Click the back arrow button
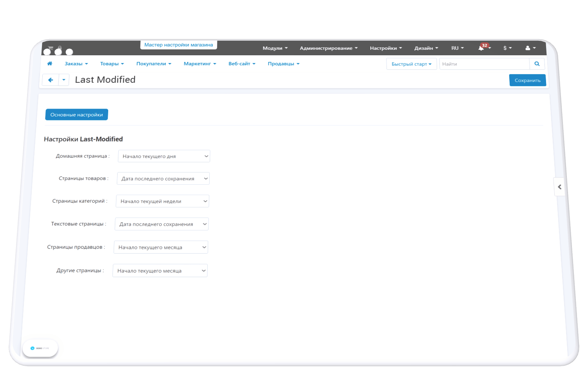 click(x=51, y=80)
